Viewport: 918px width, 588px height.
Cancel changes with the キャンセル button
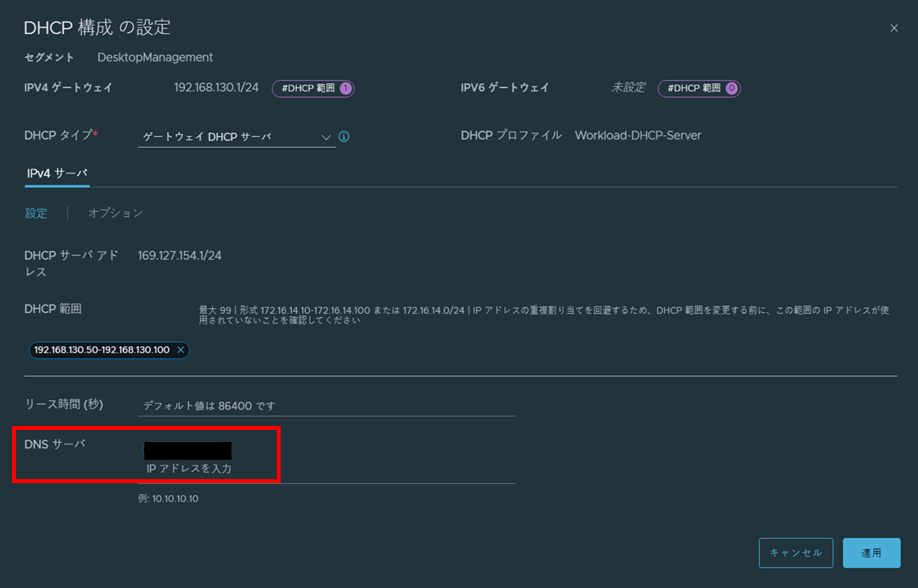(795, 553)
